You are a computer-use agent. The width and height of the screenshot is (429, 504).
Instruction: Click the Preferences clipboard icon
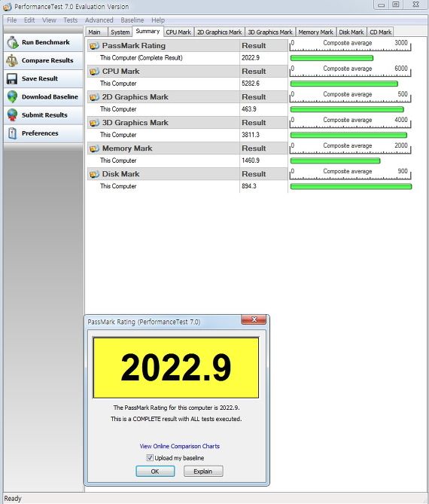click(12, 133)
